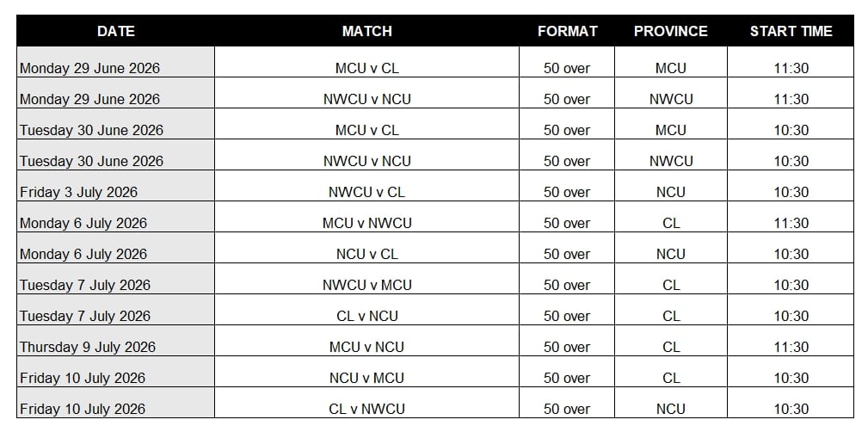Image resolution: width=868 pixels, height=432 pixels.
Task: Select the CL province cell for NWCU v MCU
Action: [670, 285]
